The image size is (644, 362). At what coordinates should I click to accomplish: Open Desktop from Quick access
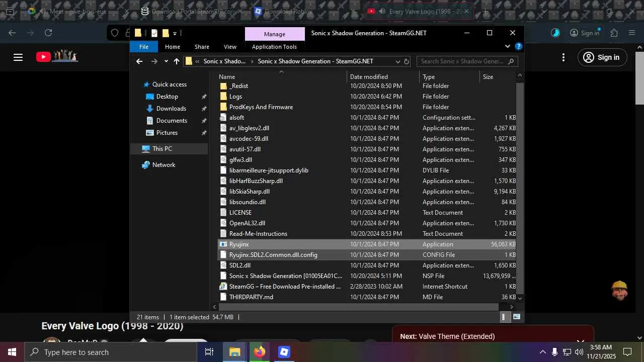[x=167, y=97]
